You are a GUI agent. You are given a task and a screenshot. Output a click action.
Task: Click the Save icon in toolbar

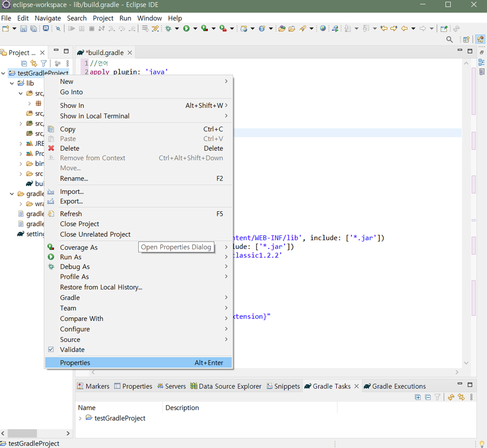pyautogui.click(x=23, y=28)
